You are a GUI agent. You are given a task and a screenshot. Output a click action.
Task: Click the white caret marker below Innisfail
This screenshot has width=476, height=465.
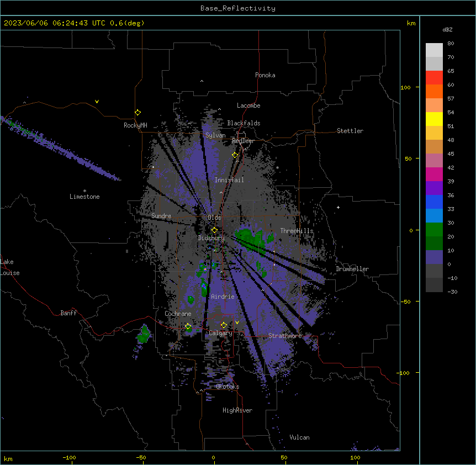pos(221,192)
